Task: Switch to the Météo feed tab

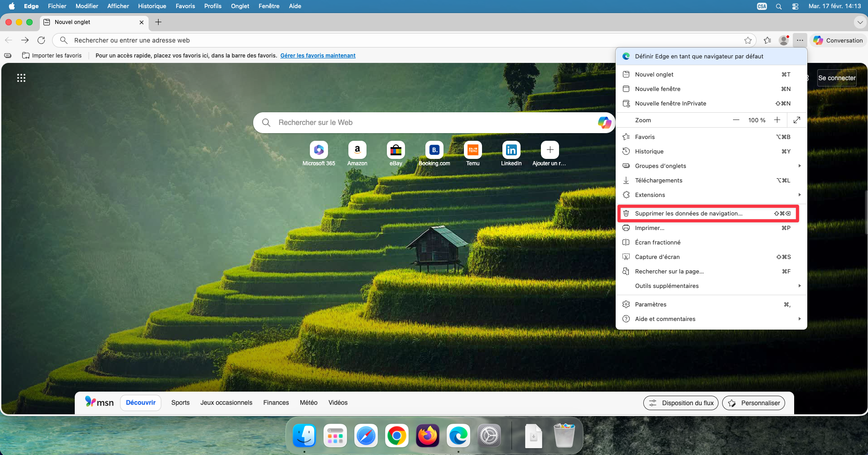Action: (309, 402)
